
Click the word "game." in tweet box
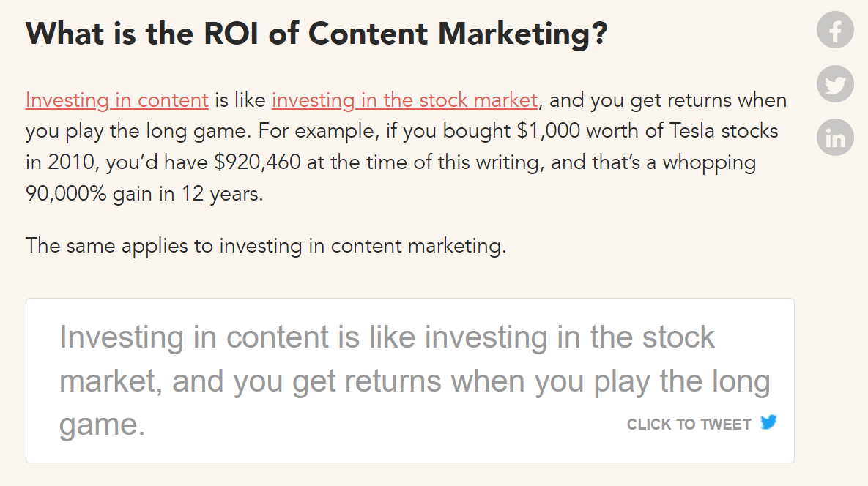coord(103,425)
